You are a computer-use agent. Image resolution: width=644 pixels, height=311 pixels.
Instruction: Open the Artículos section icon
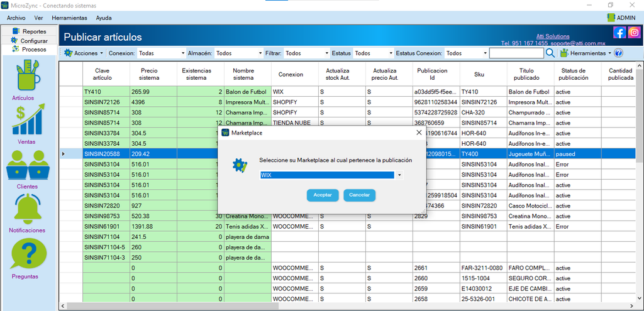29,77
